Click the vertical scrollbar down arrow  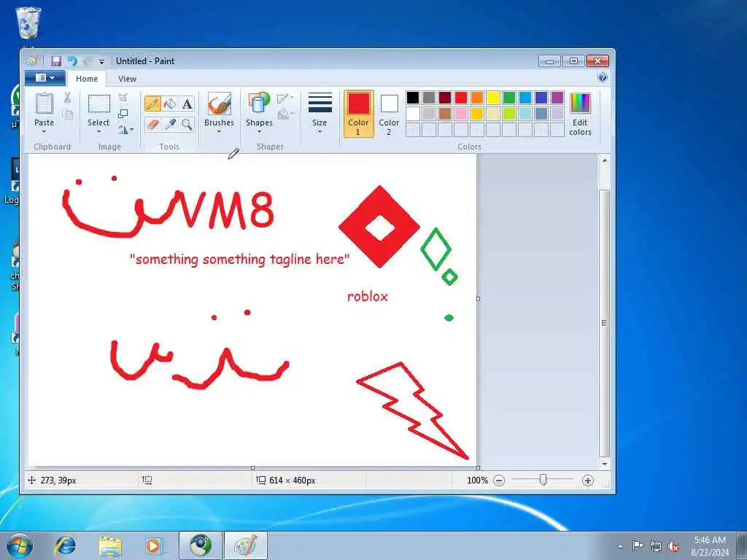[604, 464]
